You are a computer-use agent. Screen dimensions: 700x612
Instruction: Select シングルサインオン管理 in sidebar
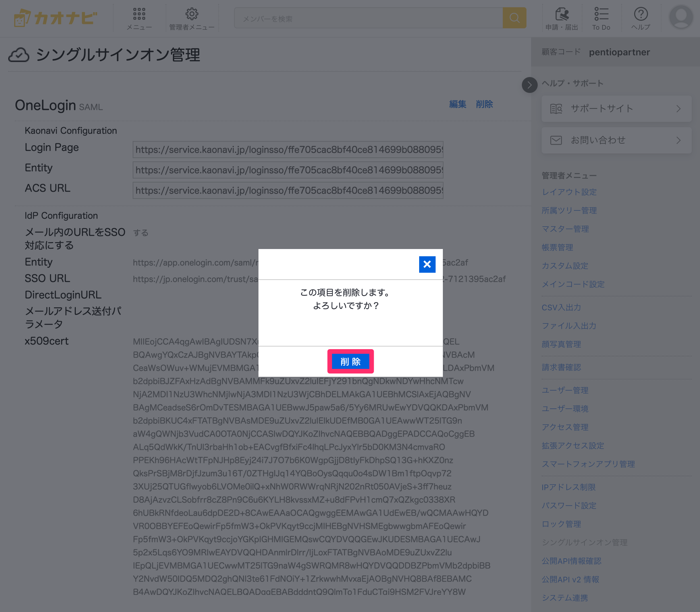584,543
